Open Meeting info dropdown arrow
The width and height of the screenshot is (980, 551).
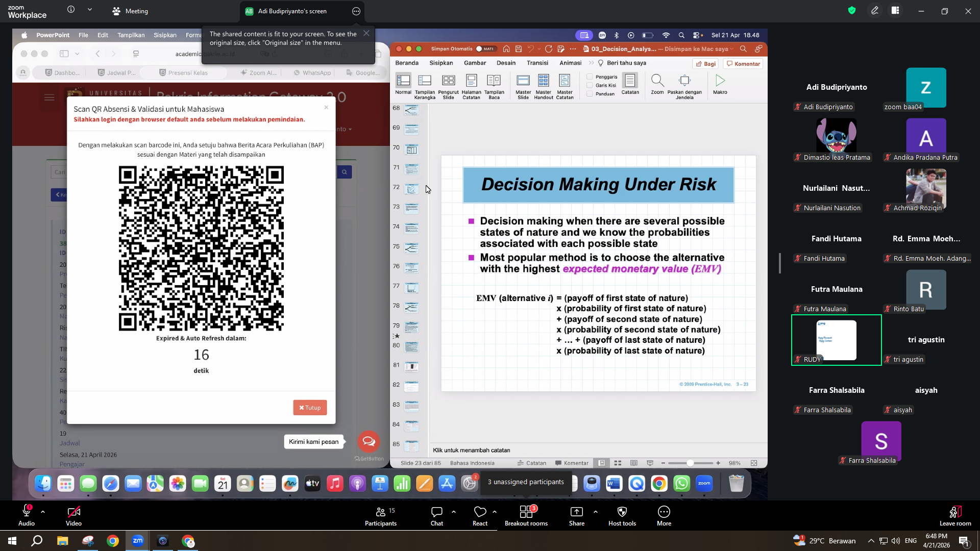tap(90, 9)
